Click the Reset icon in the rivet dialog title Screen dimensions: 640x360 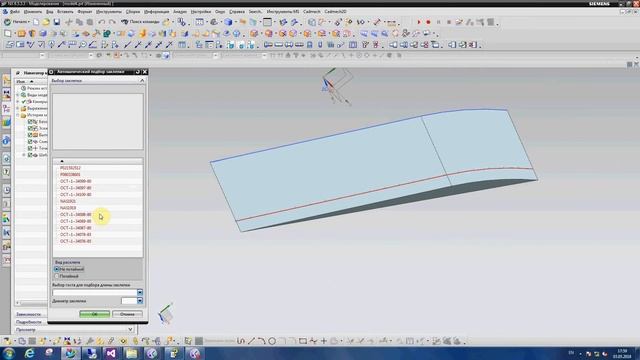tap(138, 72)
